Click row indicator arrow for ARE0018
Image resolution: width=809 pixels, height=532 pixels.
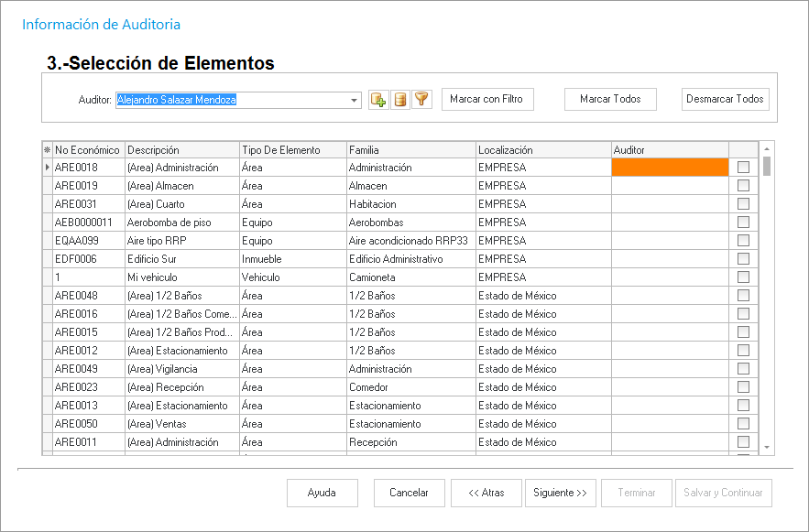[47, 168]
